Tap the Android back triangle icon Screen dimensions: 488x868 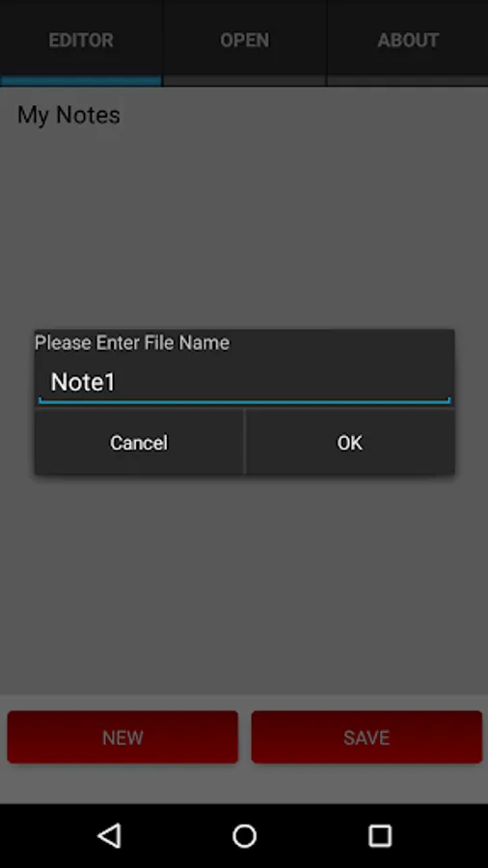coord(110,835)
